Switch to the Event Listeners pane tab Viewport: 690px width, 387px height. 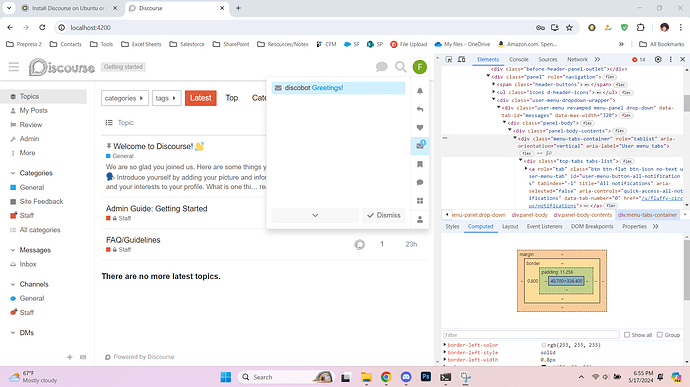pos(544,227)
